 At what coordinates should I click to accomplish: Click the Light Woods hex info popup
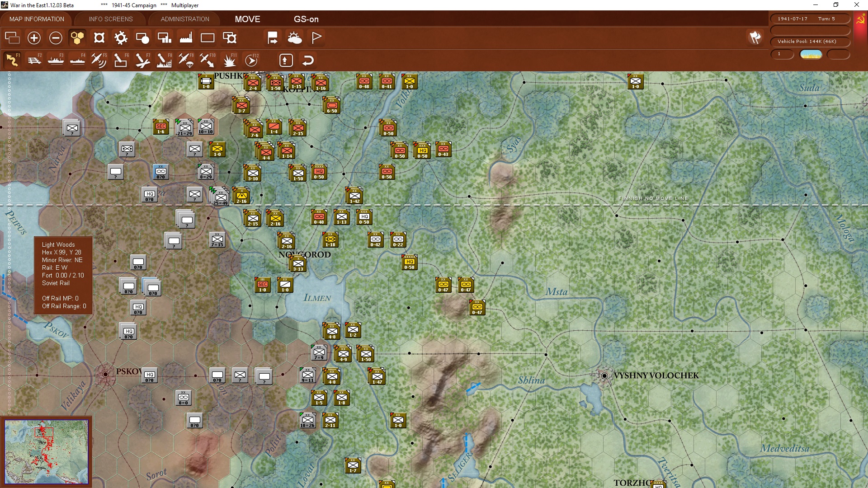[x=63, y=275]
